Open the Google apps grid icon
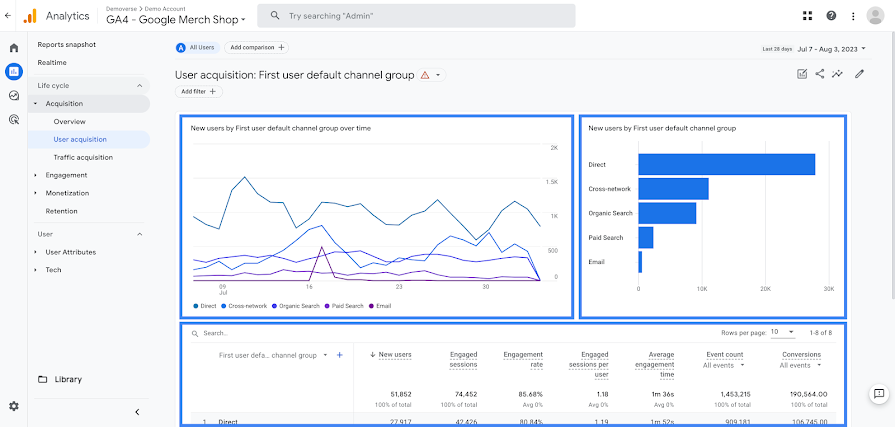The width and height of the screenshot is (895, 427). [x=807, y=15]
